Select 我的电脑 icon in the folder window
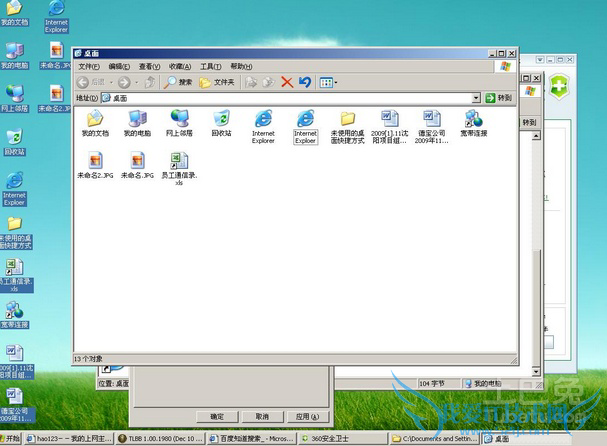The image size is (607, 446). pos(137,123)
